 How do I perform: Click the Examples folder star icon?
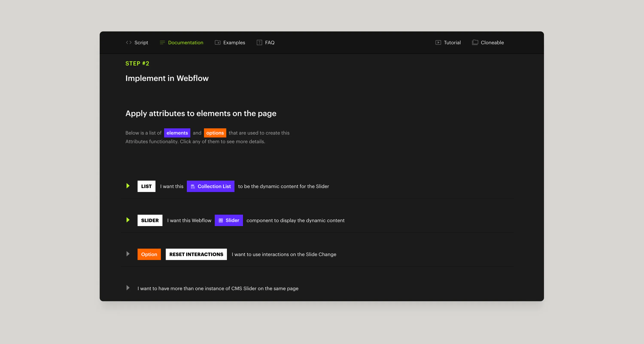click(x=217, y=42)
